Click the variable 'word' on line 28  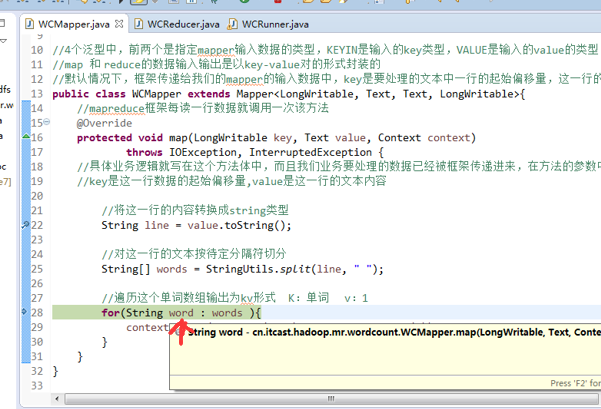[x=181, y=313]
